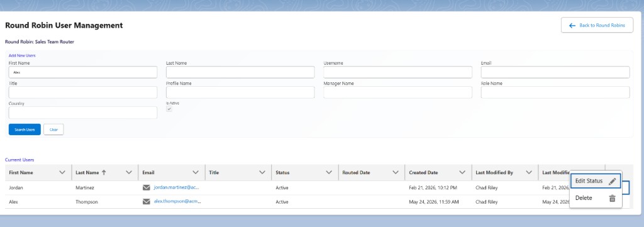
Task: Click the Email search input field
Action: [555, 72]
